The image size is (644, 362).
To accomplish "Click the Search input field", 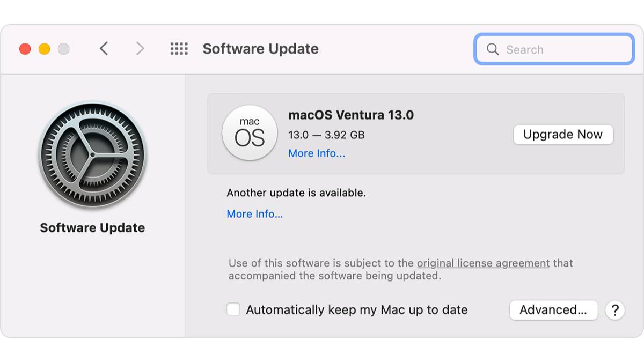I will pyautogui.click(x=554, y=49).
